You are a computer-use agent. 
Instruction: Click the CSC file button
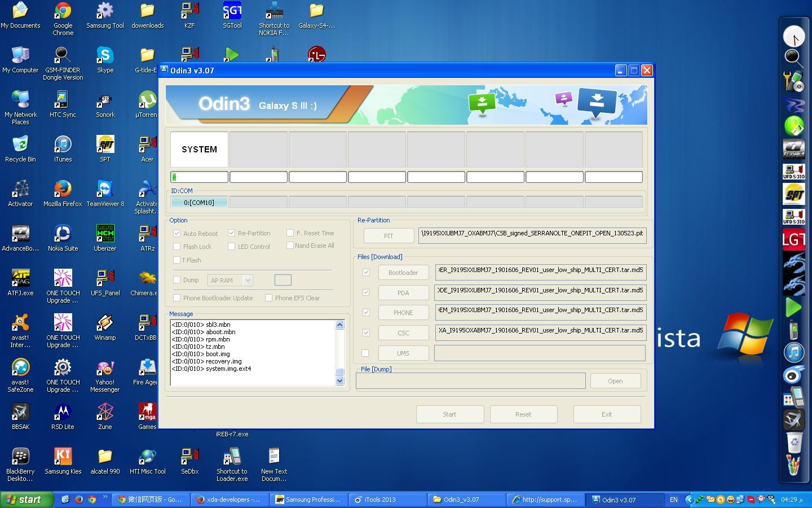tap(403, 333)
